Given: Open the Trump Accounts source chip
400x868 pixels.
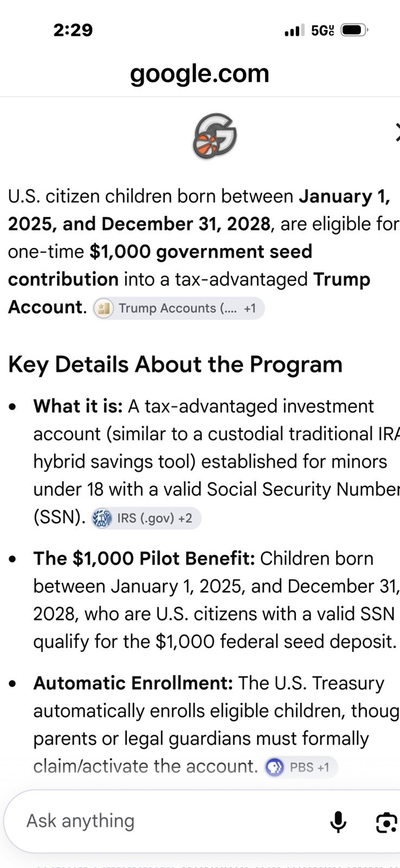Looking at the screenshot, I should click(179, 308).
